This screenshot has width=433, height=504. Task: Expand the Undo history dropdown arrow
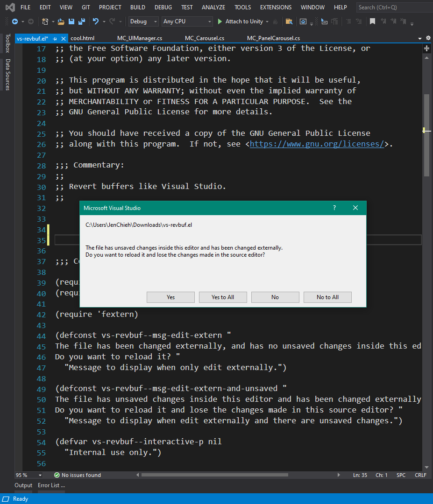tap(104, 21)
